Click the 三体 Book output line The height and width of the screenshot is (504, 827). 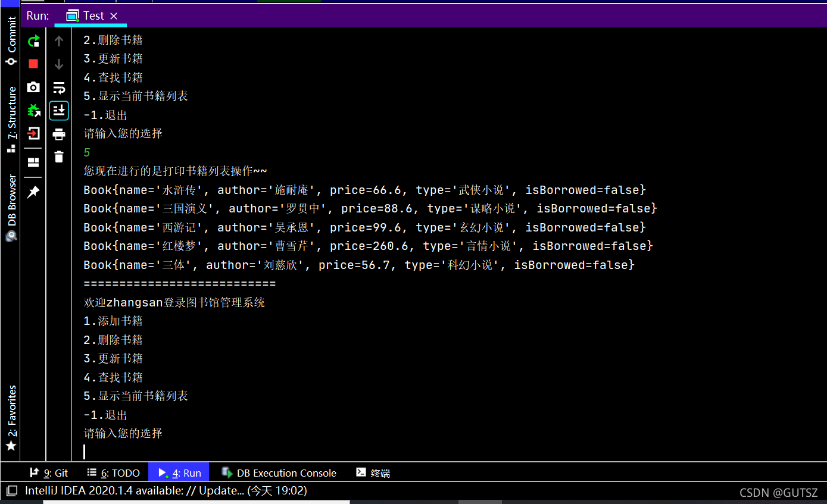point(359,265)
